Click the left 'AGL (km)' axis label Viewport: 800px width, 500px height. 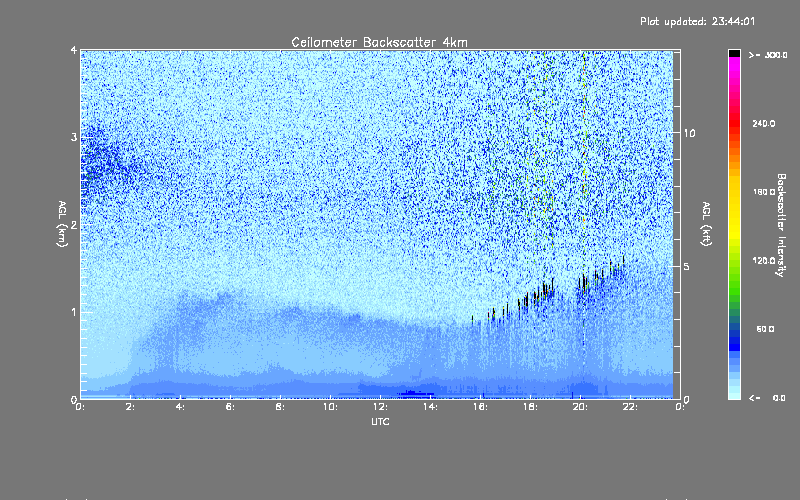point(62,224)
